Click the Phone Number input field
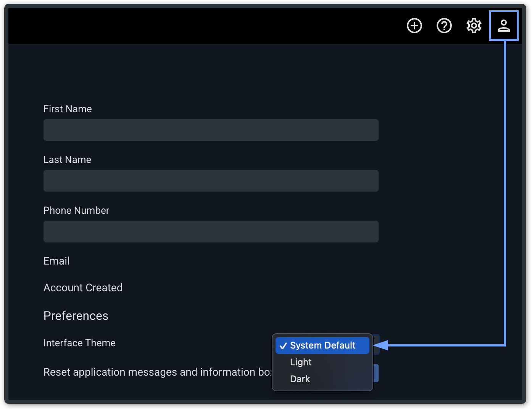Image resolution: width=532 pixels, height=410 pixels. [x=211, y=232]
